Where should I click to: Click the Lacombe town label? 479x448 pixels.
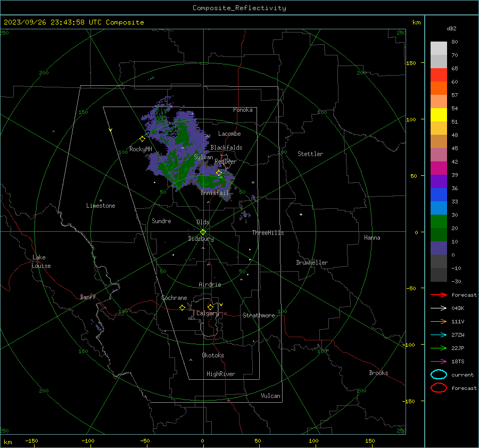[229, 134]
